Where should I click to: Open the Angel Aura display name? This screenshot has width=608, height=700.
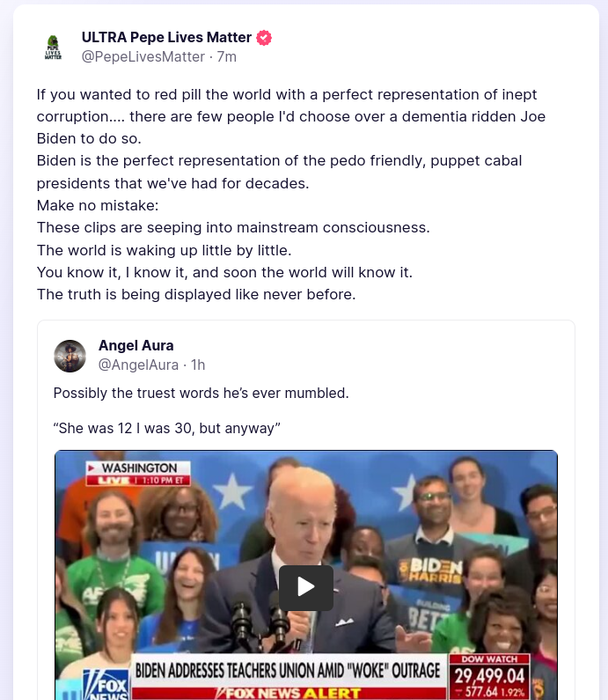136,345
